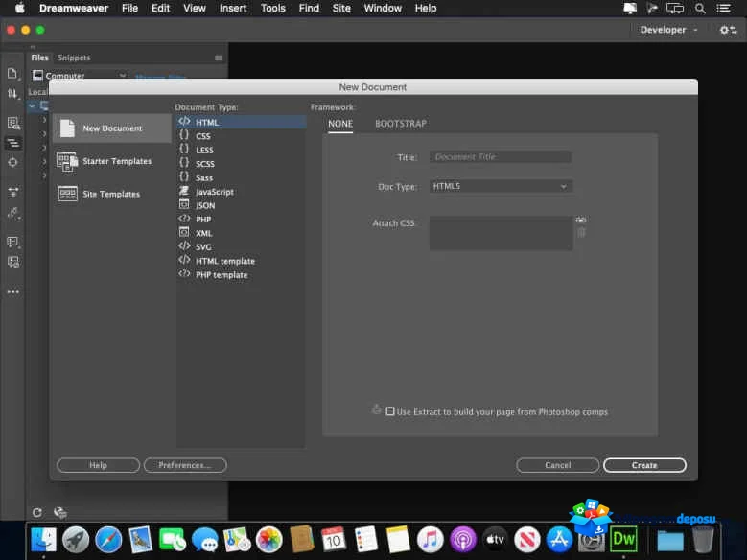The width and height of the screenshot is (747, 560).
Task: Open Finder from the dock
Action: pos(44,540)
